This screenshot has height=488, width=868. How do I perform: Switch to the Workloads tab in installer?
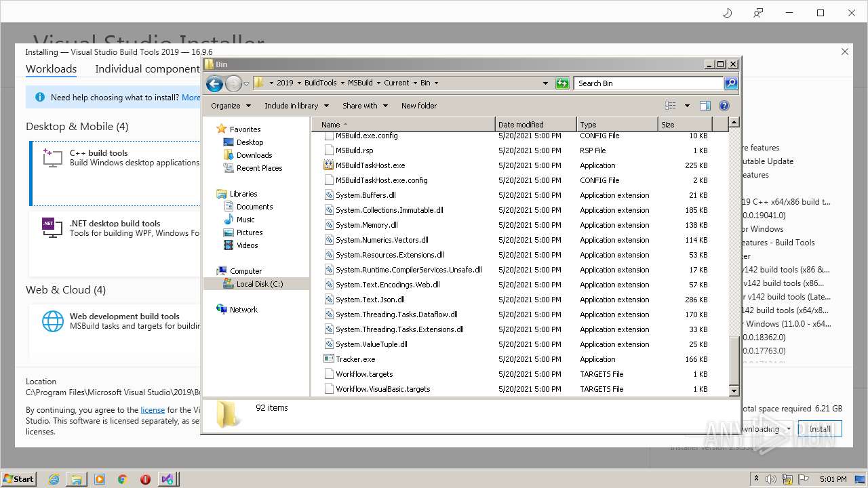pyautogui.click(x=51, y=69)
